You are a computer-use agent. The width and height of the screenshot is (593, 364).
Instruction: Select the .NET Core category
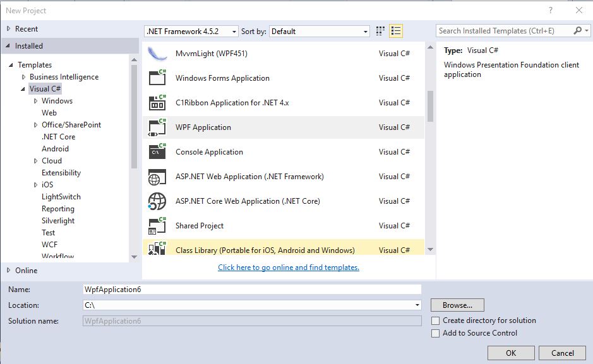tap(58, 137)
